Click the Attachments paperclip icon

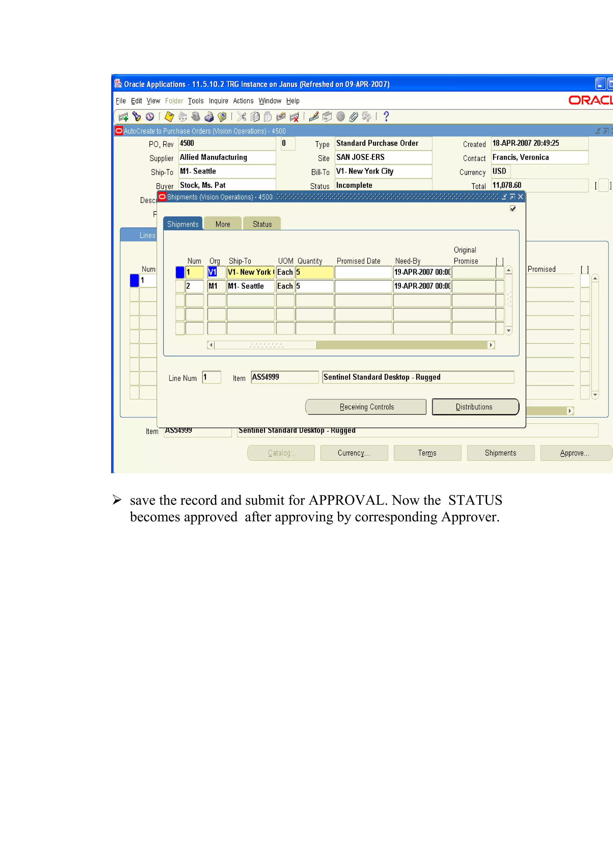[x=353, y=117]
